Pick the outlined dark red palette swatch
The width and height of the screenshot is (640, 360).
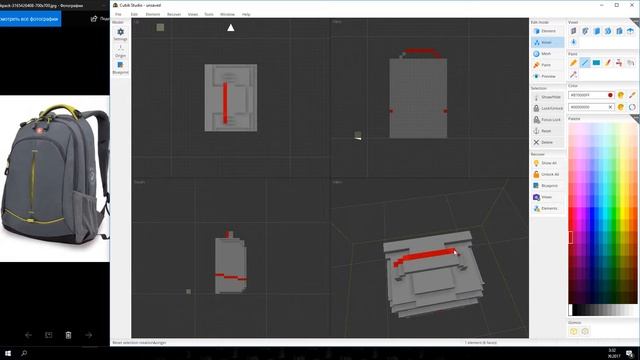(571, 238)
